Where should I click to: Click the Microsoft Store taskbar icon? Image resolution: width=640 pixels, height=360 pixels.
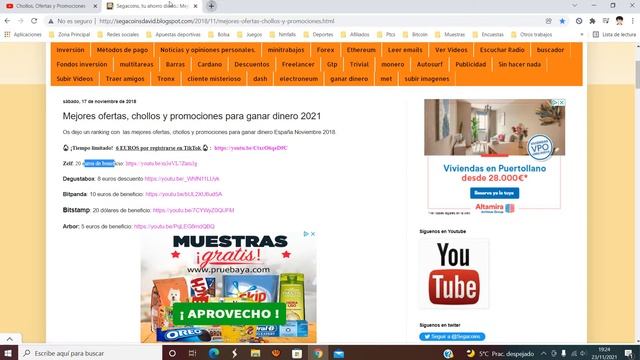tap(297, 353)
